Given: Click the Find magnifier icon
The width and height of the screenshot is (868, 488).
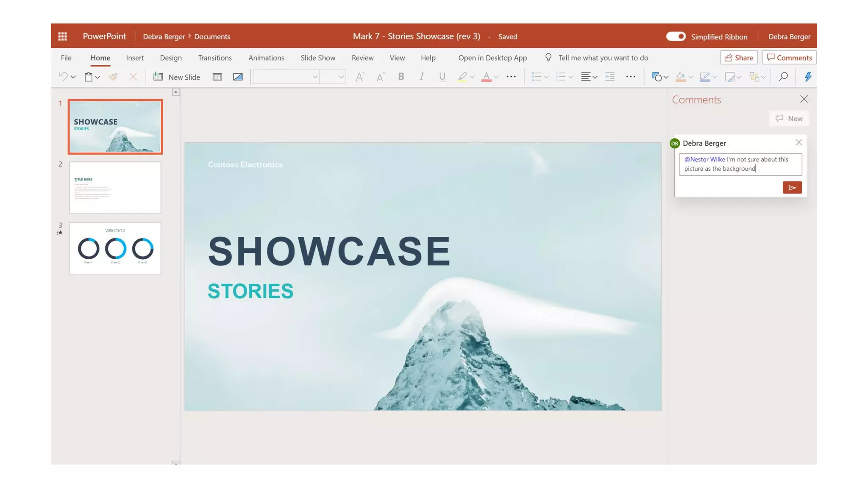Looking at the screenshot, I should (x=783, y=77).
